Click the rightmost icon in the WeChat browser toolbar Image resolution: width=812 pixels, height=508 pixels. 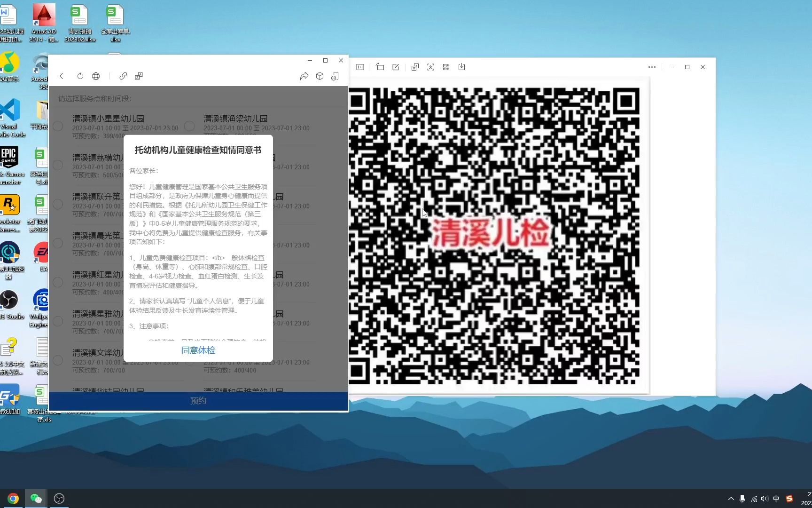[335, 76]
